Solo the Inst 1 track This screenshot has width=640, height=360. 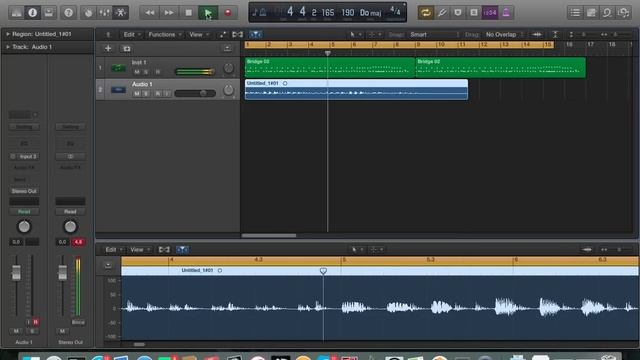click(x=146, y=72)
